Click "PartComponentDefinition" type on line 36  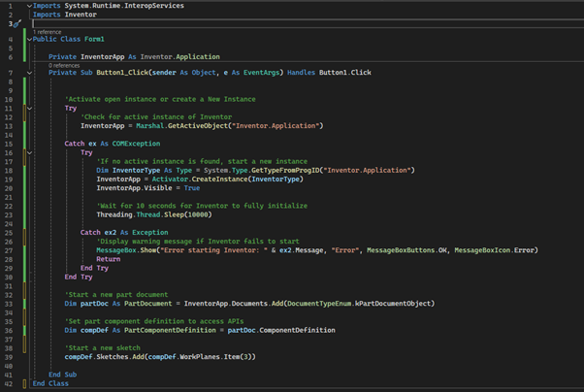tap(170, 331)
